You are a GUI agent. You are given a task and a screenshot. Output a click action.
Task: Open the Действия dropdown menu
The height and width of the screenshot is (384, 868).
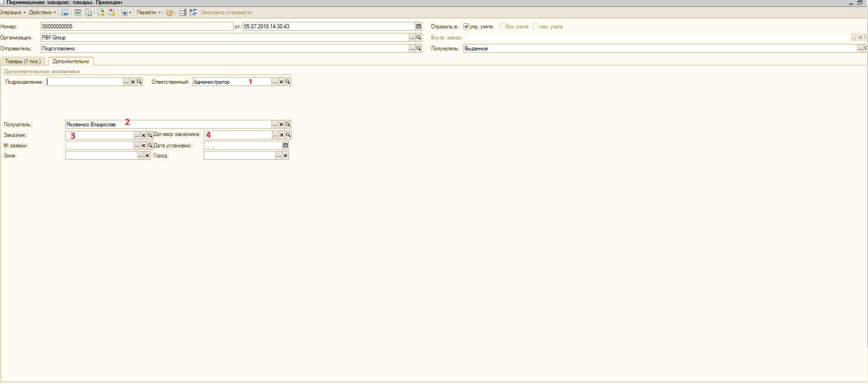pos(42,13)
